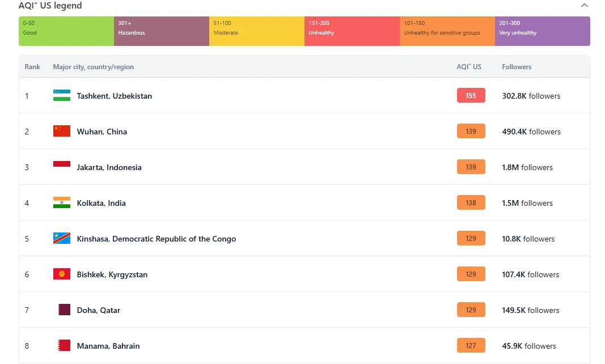Click the Indonesia flag icon
Image resolution: width=605 pixels, height=364 pixels.
tap(62, 167)
